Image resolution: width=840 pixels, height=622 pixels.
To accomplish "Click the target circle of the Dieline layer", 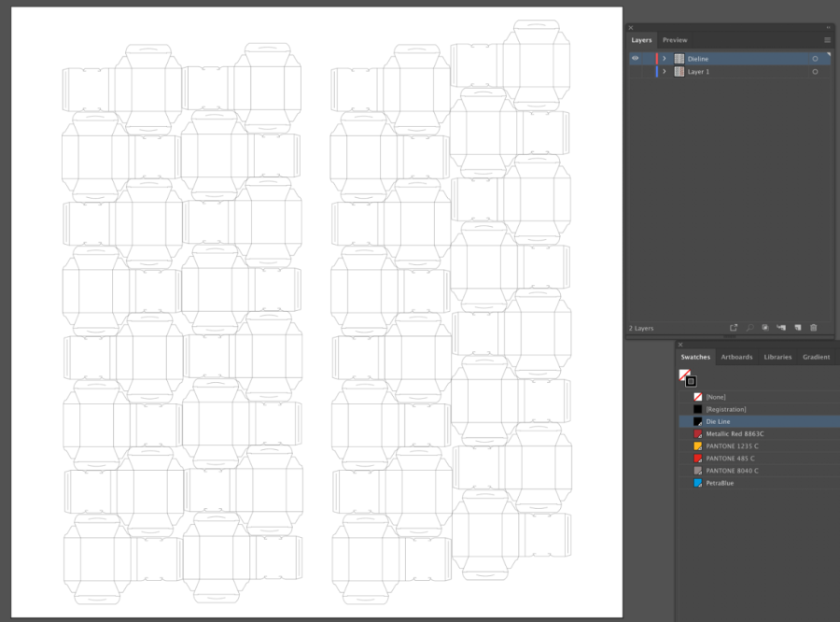I will 815,59.
